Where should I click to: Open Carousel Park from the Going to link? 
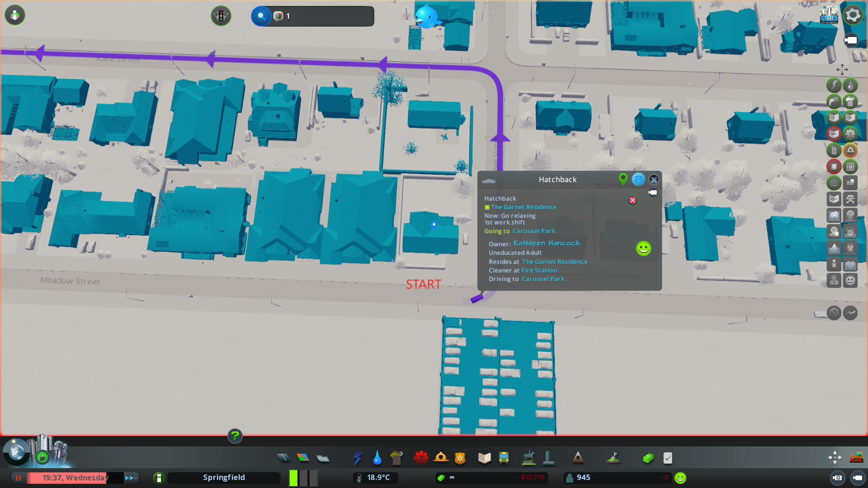pos(534,231)
